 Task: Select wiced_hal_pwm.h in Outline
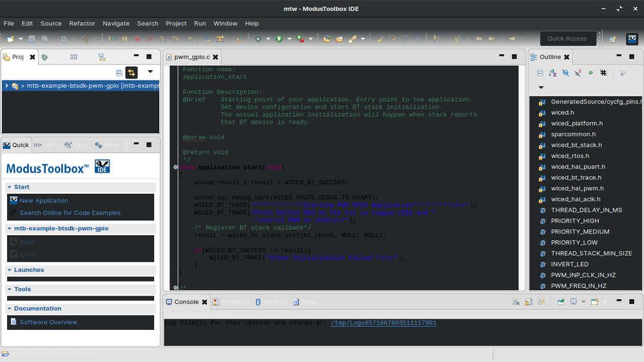(577, 188)
